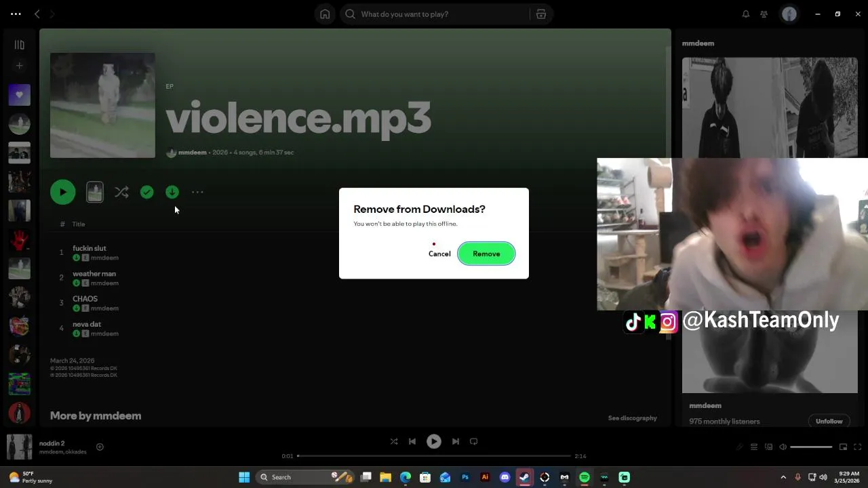Seek along the playback progress bar
Viewport: 868px width, 488px height.
[434, 456]
